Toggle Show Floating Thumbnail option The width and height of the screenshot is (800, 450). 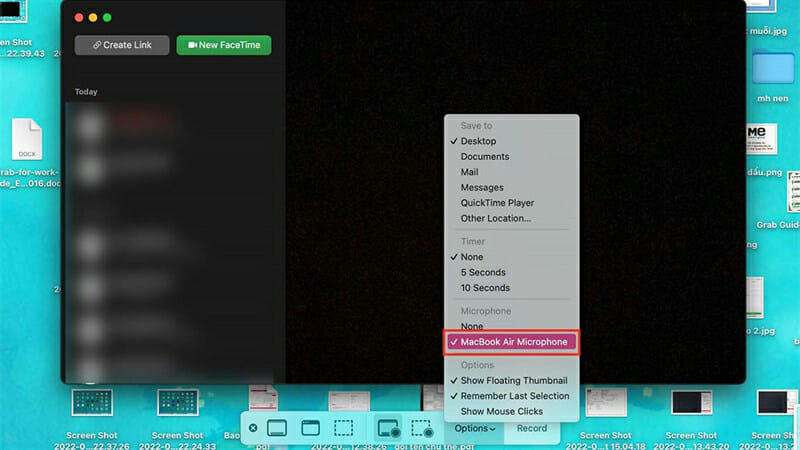(x=513, y=381)
